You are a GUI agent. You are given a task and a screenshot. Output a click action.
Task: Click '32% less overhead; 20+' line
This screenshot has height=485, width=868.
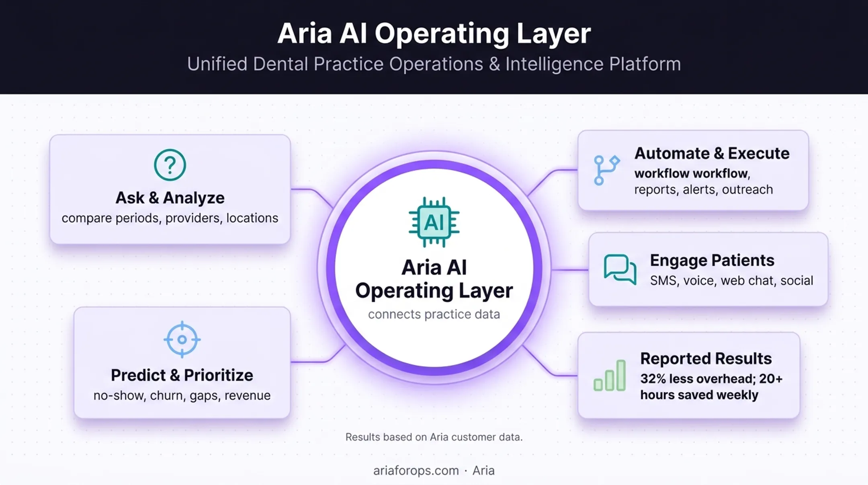tap(711, 379)
